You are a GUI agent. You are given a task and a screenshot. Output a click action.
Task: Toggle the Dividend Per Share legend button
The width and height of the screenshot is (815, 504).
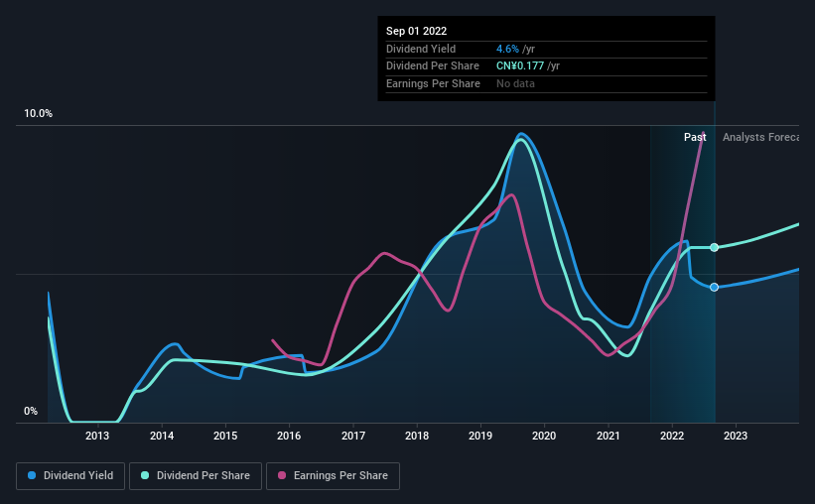[x=196, y=476]
